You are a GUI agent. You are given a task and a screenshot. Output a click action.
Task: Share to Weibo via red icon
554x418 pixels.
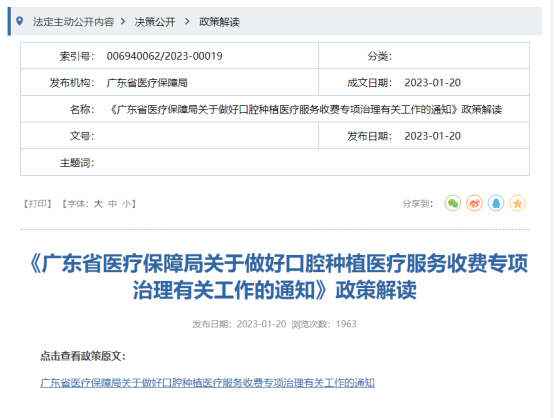pos(474,203)
